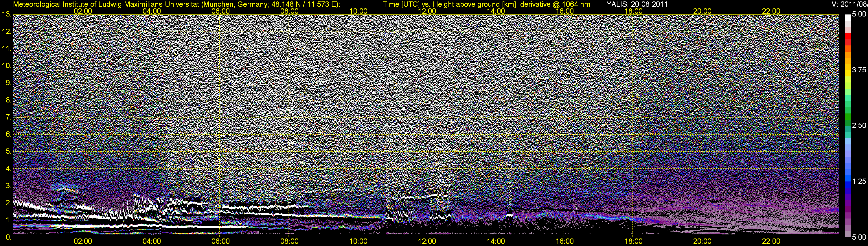Click the '02:00' label on the upper time axis
868x246 pixels.
[x=83, y=11]
